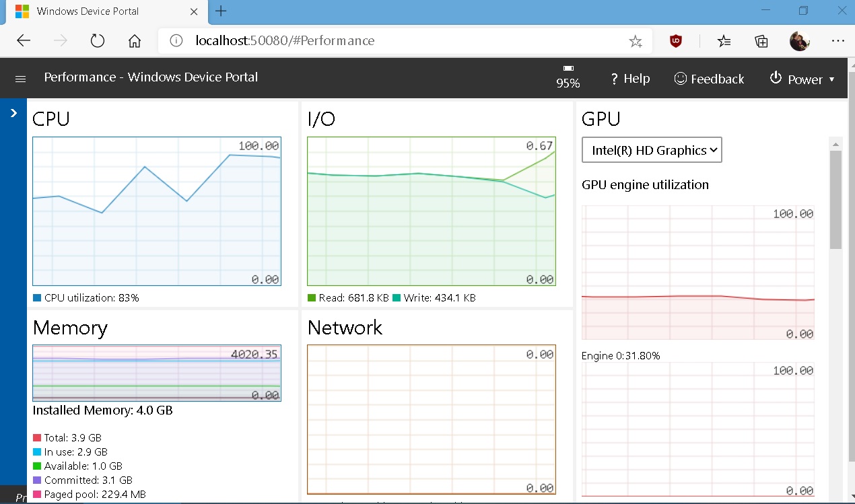The image size is (855, 504).
Task: Click the GPU Engine 0 utilization chart
Action: (x=698, y=272)
